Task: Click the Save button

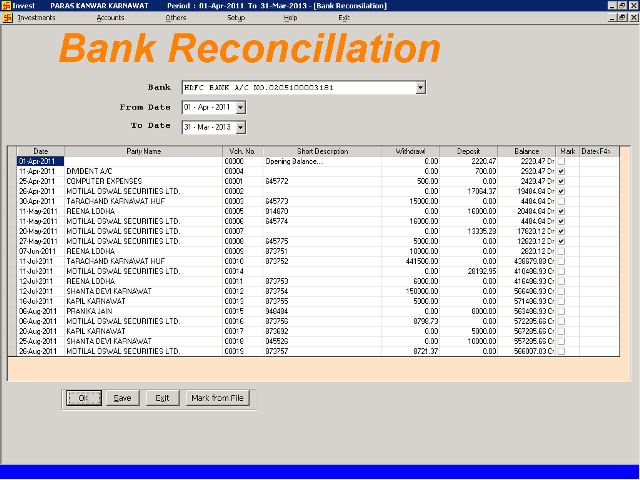Action: 123,398
